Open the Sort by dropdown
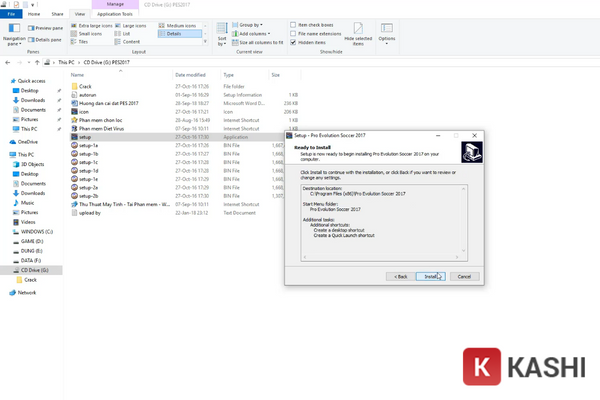Screen dimensions: 600x400 pyautogui.click(x=221, y=35)
